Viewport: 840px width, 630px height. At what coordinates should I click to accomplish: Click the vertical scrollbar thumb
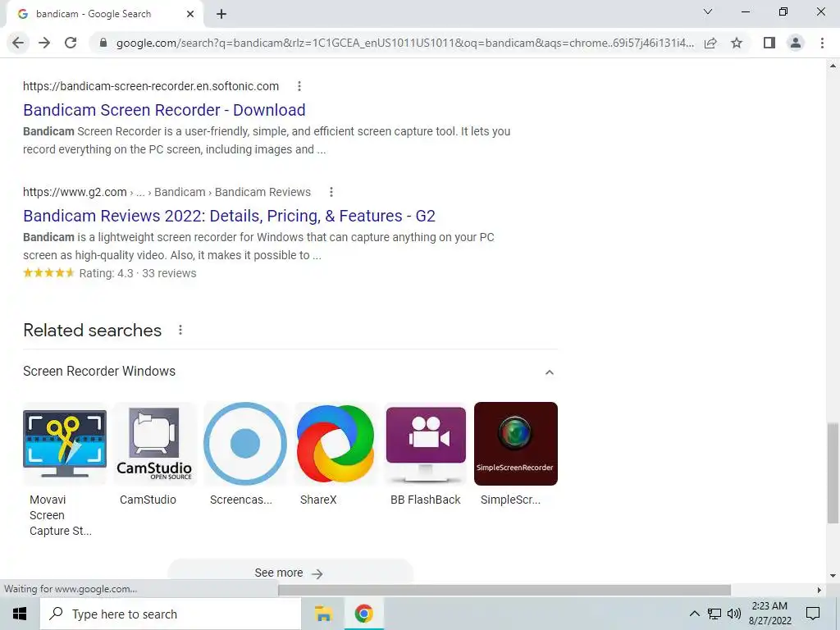(x=833, y=472)
